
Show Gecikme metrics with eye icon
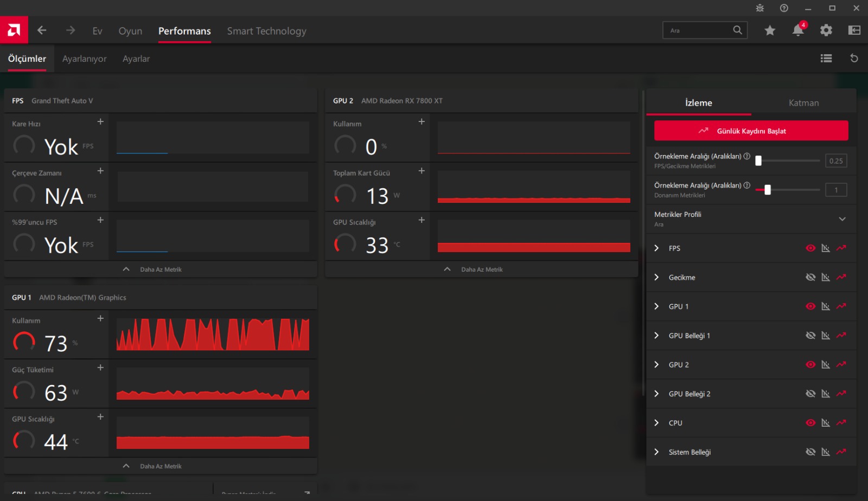tap(810, 278)
